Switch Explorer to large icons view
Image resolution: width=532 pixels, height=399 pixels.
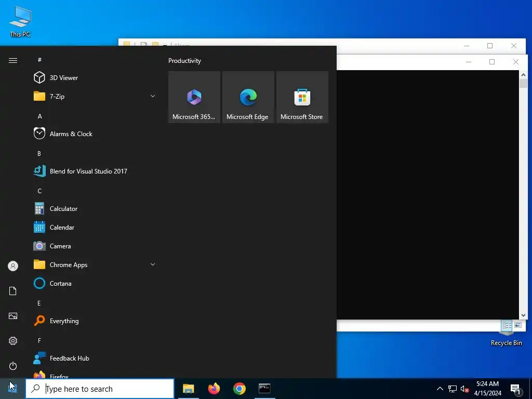click(518, 325)
